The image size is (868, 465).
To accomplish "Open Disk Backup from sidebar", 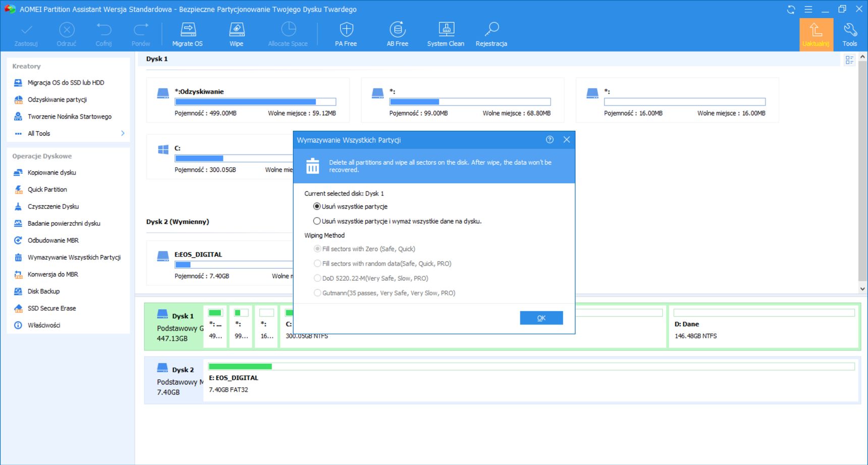I will [43, 291].
